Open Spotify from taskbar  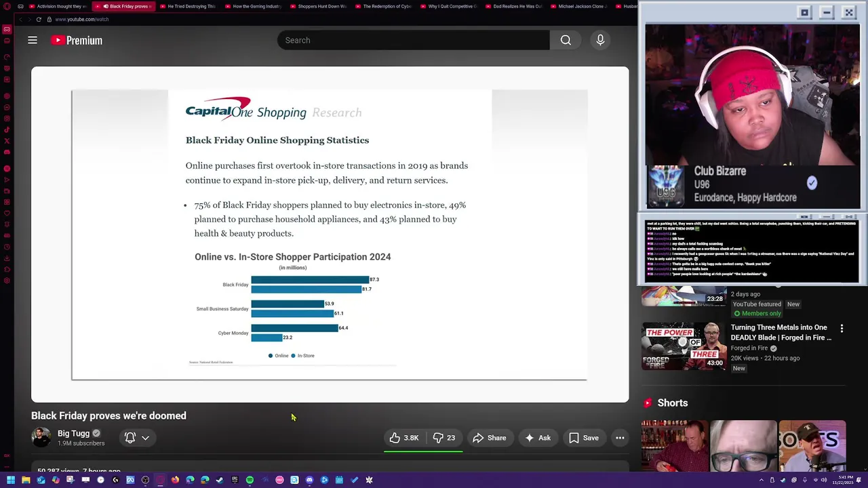(250, 480)
